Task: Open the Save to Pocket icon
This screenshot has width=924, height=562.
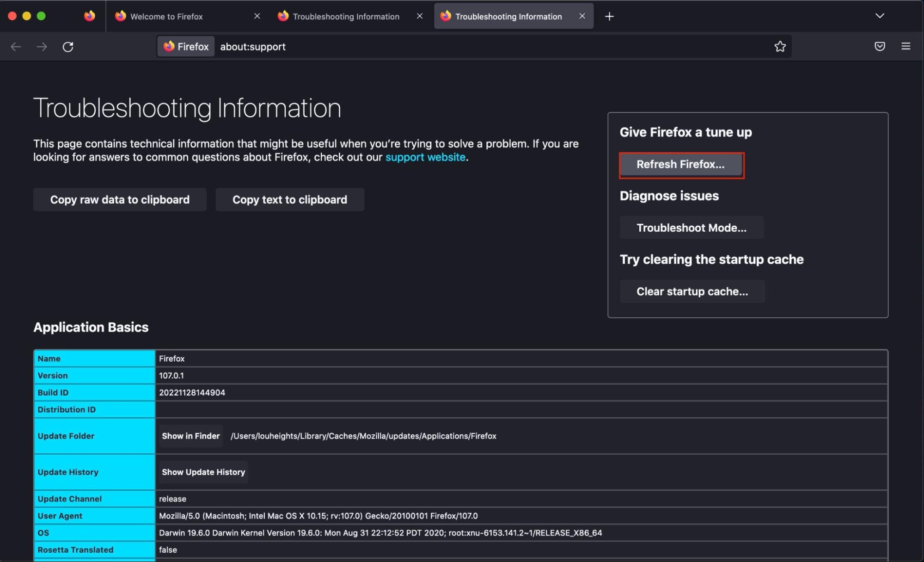Action: click(880, 46)
